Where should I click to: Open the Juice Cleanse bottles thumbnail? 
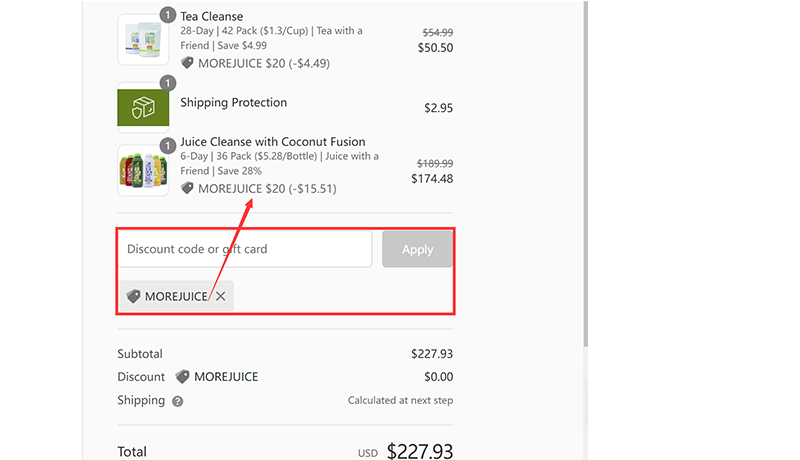pos(142,170)
